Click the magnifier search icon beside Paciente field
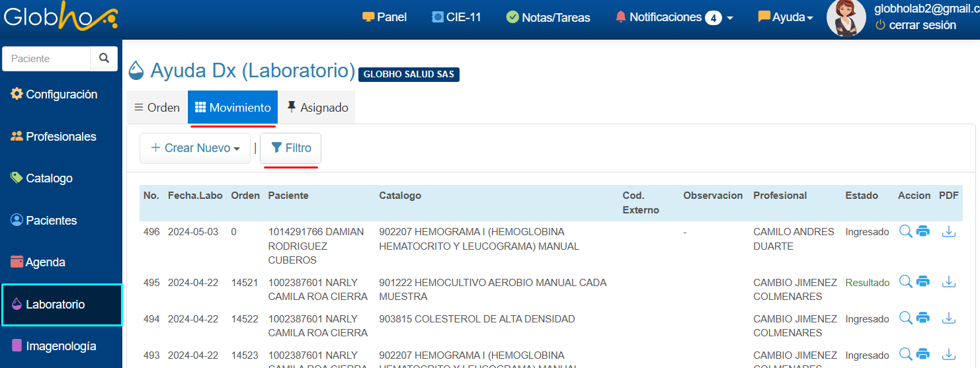Image resolution: width=980 pixels, height=368 pixels. (104, 58)
